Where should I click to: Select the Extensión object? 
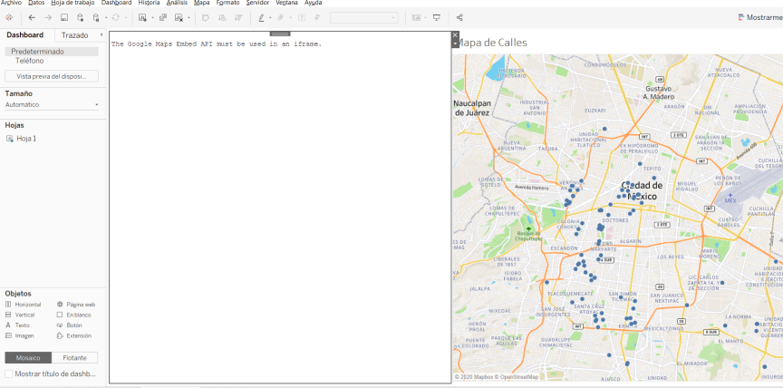(x=74, y=336)
